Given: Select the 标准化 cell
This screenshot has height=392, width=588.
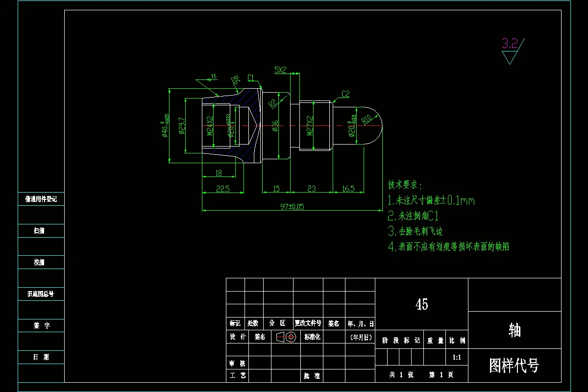Looking at the screenshot, I should [312, 337].
